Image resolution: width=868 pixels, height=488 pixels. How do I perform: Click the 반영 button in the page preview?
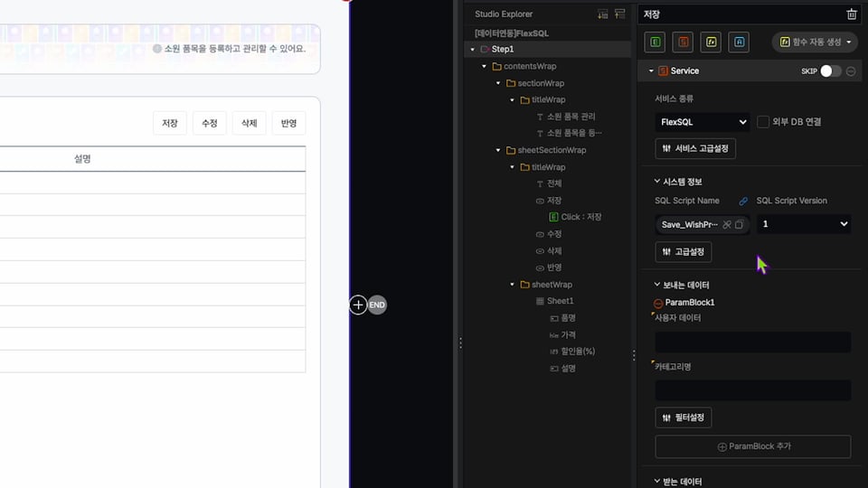click(x=289, y=124)
